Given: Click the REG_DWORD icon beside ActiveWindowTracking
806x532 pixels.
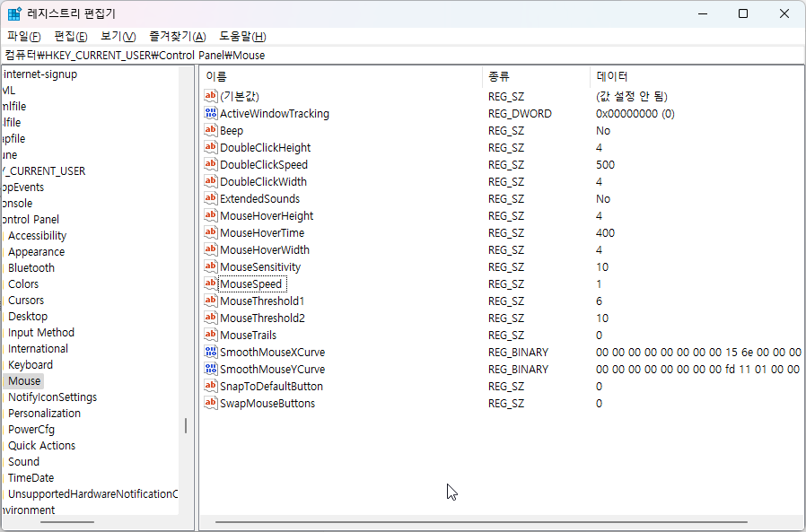Looking at the screenshot, I should click(210, 113).
